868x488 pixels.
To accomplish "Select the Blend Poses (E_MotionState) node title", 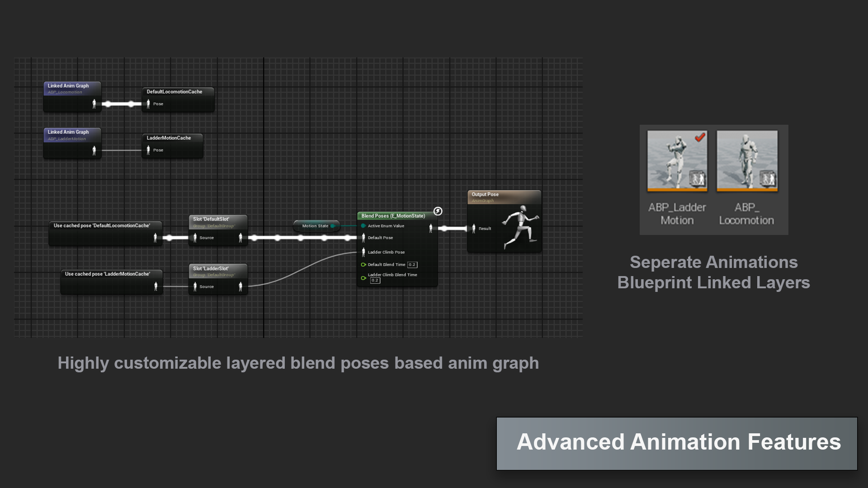I will pyautogui.click(x=393, y=216).
